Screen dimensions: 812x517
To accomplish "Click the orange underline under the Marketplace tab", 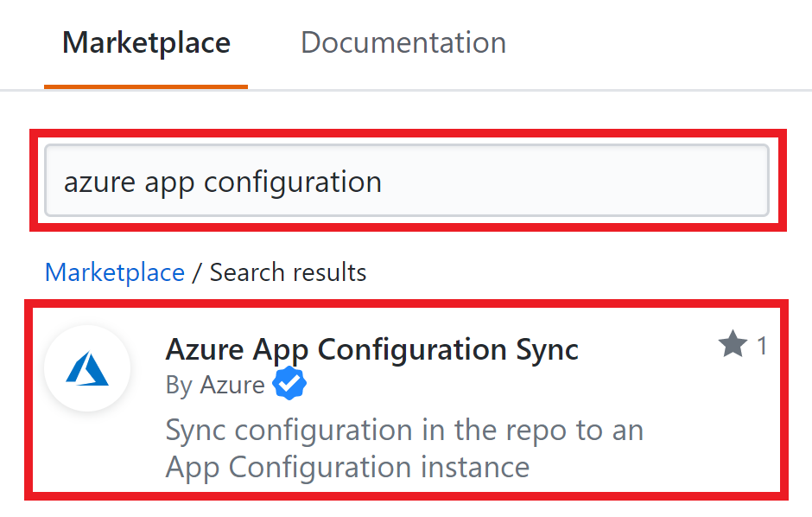I will (x=146, y=86).
